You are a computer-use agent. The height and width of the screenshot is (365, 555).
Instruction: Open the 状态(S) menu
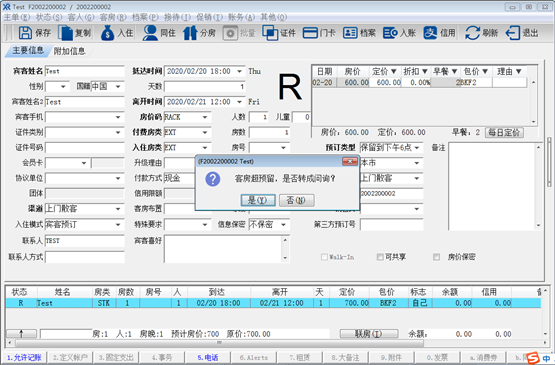tap(49, 17)
